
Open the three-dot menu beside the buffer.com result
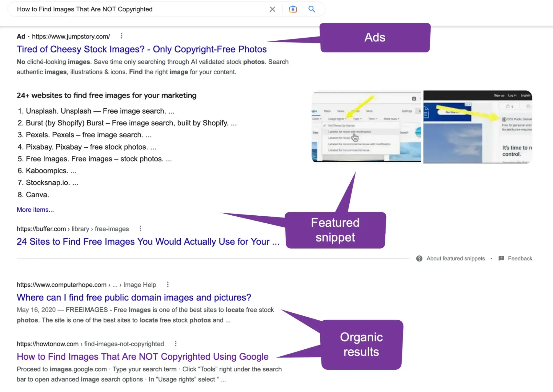pos(140,229)
